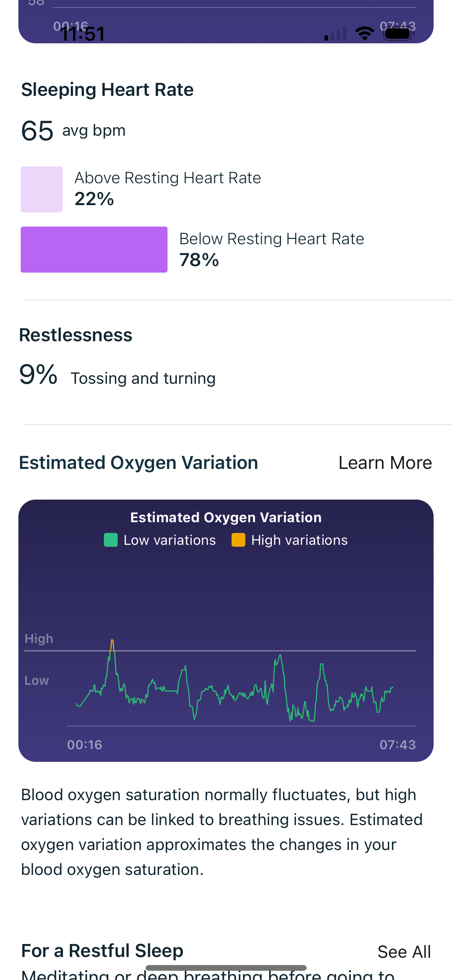The width and height of the screenshot is (452, 980).
Task: Tap the For a Restful Sleep heading
Action: pyautogui.click(x=102, y=951)
